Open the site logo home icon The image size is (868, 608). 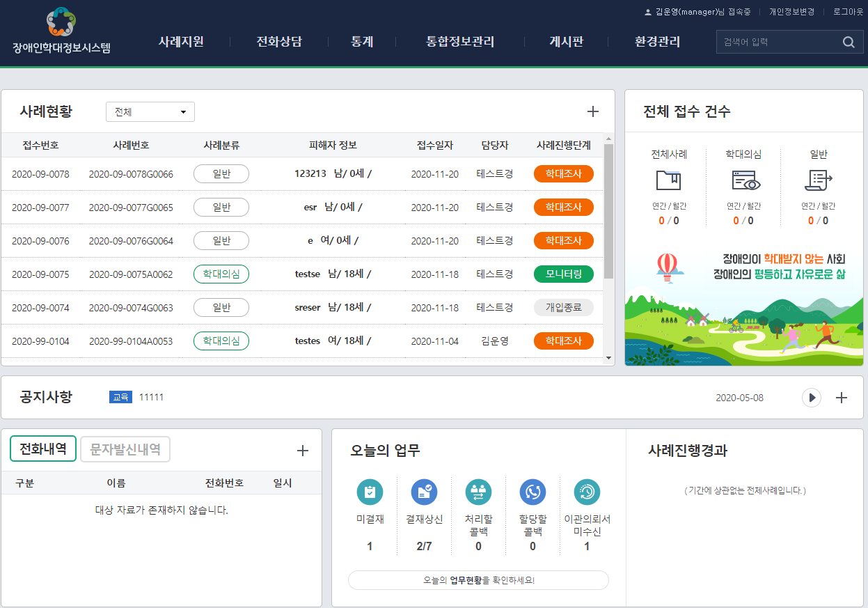[61, 22]
